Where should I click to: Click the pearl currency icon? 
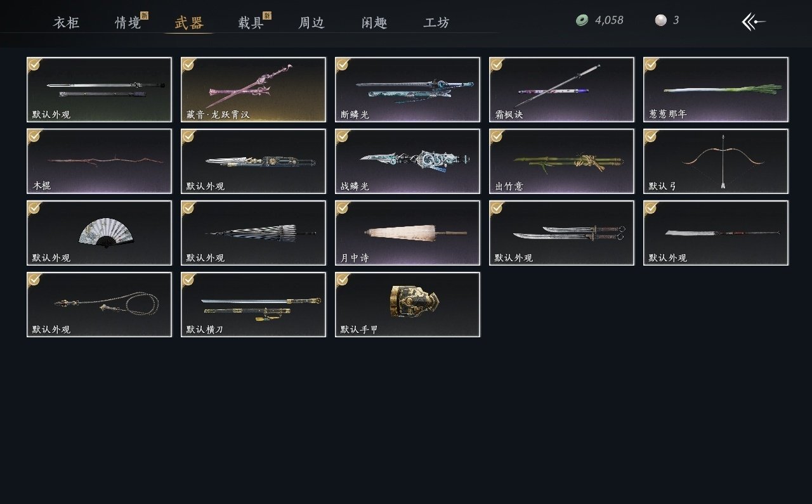click(660, 20)
